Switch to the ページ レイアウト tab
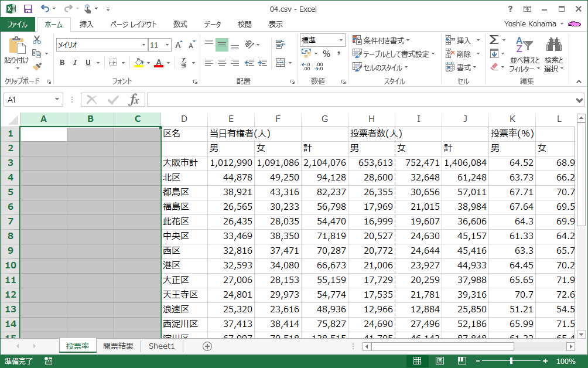The width and height of the screenshot is (588, 368). tap(134, 25)
